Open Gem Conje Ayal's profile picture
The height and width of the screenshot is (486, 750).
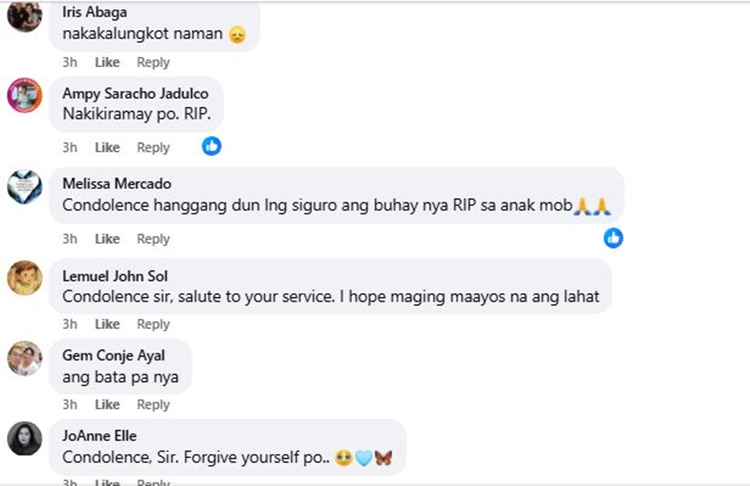point(24,358)
